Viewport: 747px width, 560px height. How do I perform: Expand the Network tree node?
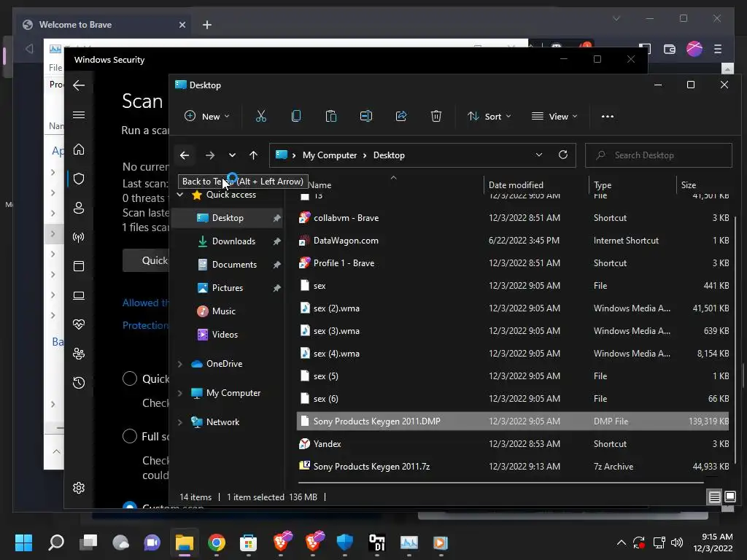[x=180, y=422]
